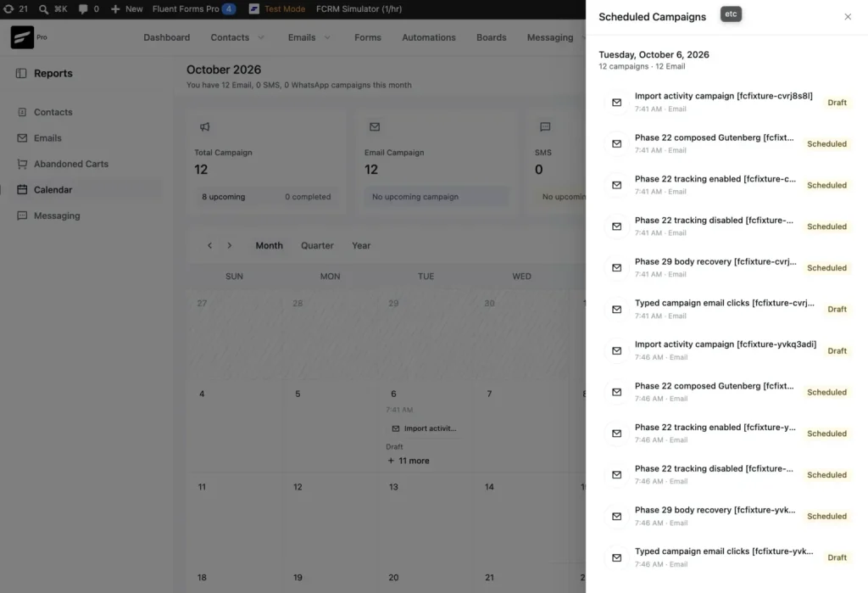Open Import activity campaign [fcfixture-yvkq3adi]
The image size is (868, 593).
click(x=726, y=350)
